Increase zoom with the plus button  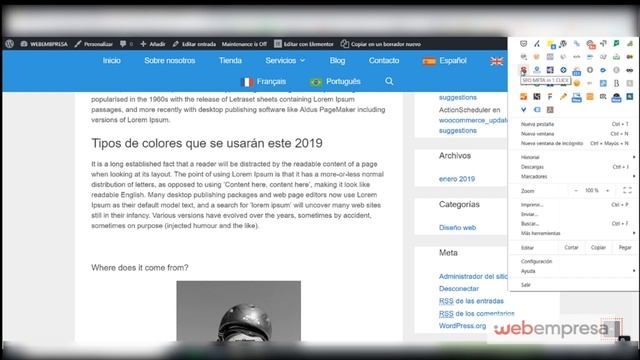(x=608, y=191)
